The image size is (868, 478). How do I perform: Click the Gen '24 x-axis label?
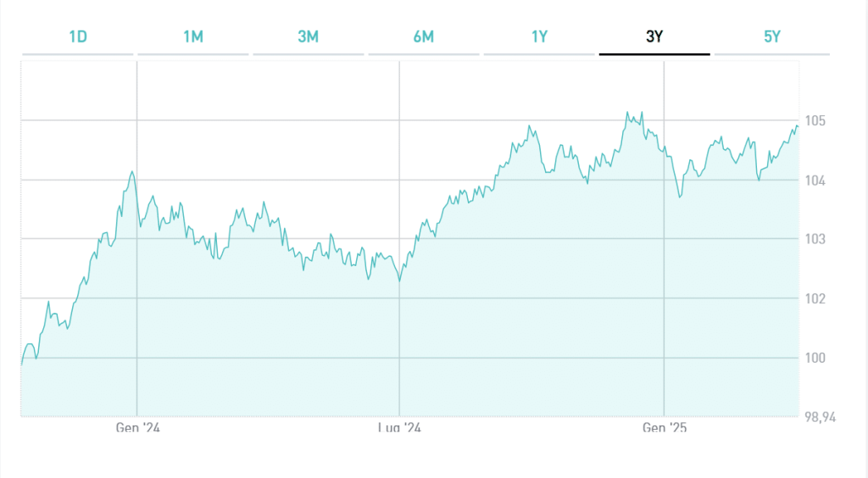137,428
